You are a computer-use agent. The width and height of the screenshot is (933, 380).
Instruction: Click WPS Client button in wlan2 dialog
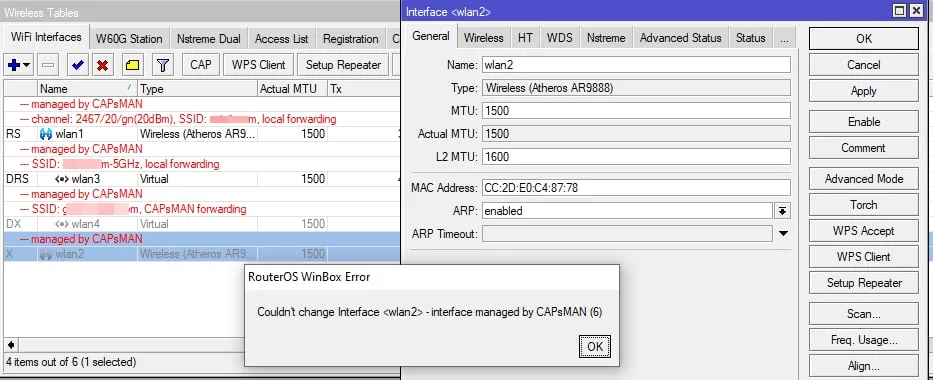(863, 257)
